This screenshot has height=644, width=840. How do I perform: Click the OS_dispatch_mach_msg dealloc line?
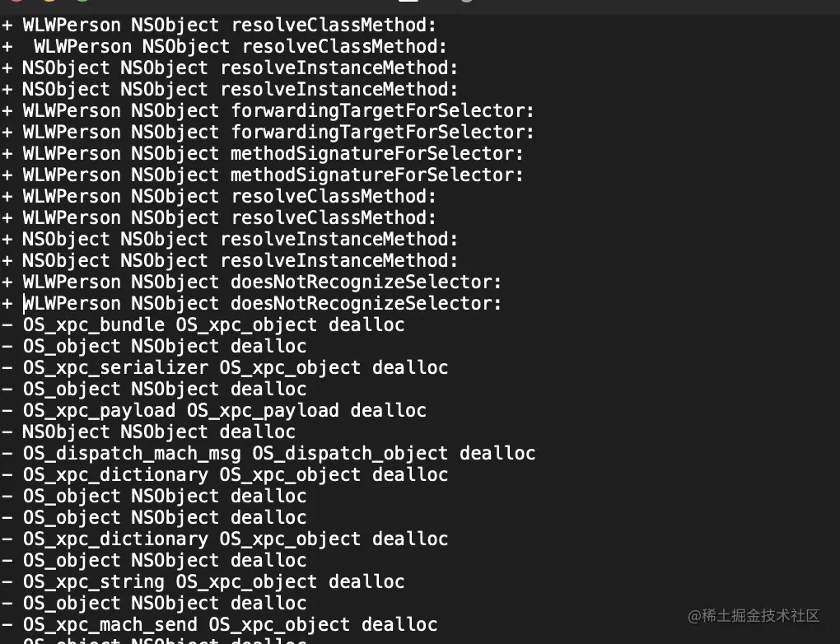(268, 454)
